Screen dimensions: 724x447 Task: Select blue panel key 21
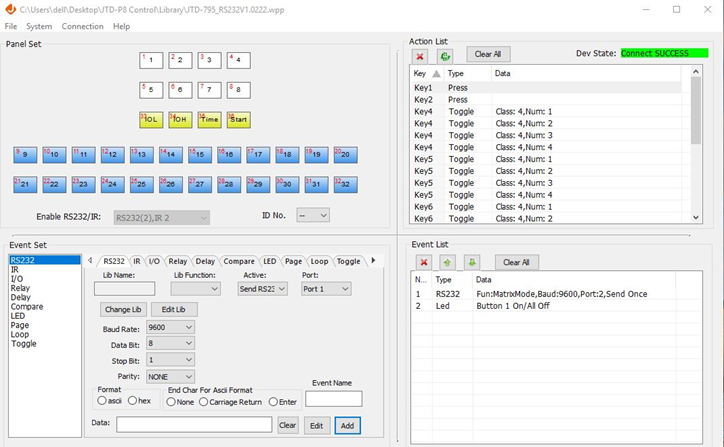[25, 184]
